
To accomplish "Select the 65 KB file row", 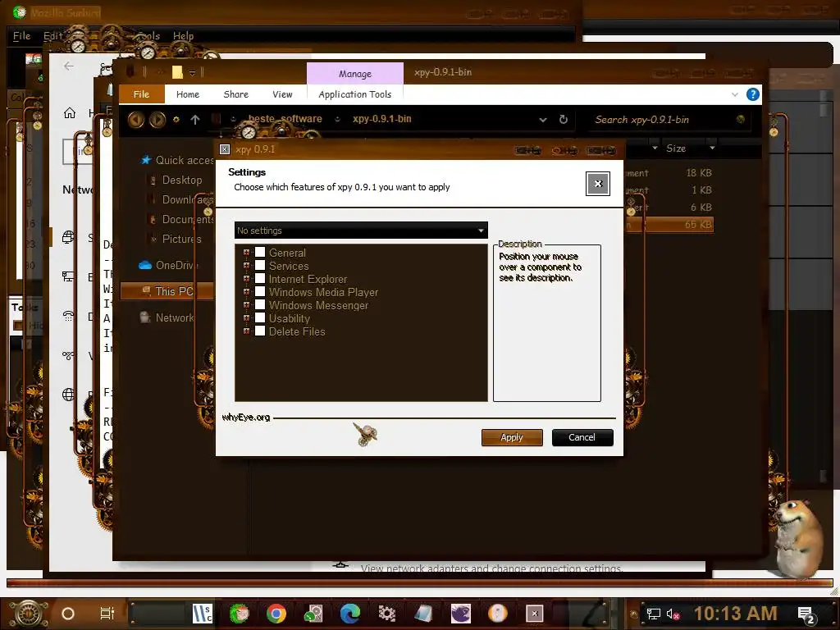I will point(669,225).
